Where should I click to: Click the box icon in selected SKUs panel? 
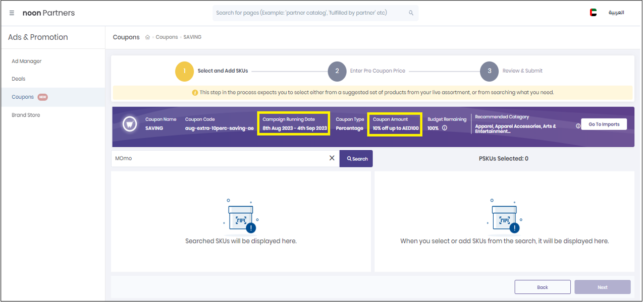[x=504, y=217]
